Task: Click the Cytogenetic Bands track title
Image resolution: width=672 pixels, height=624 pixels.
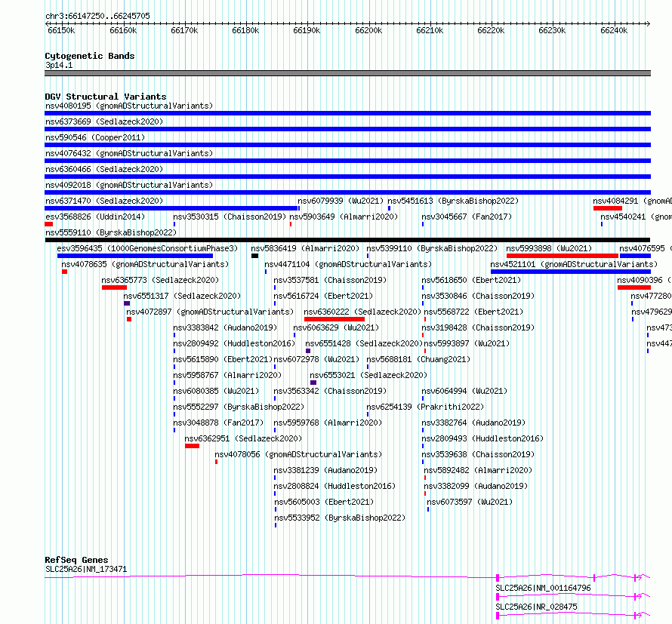Action: 90,56
